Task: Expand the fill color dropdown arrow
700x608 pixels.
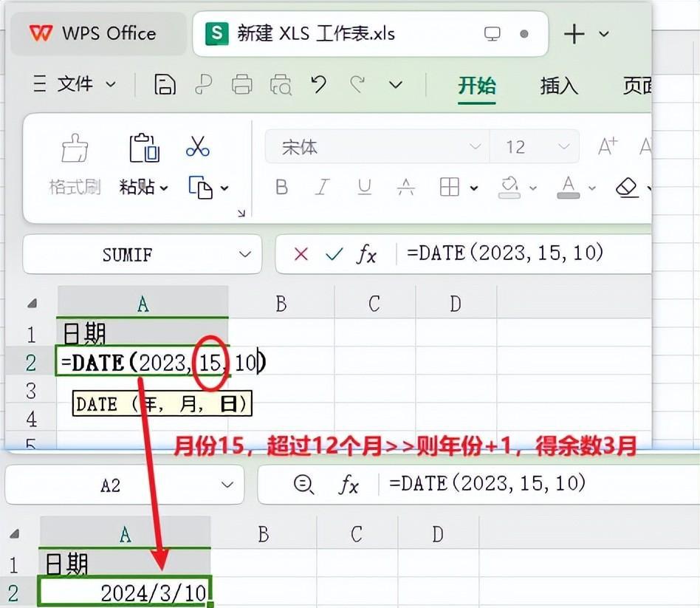Action: (x=533, y=188)
